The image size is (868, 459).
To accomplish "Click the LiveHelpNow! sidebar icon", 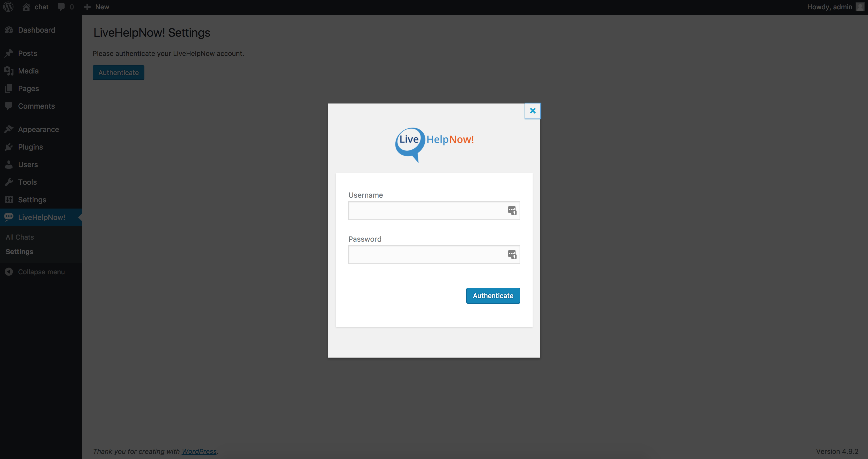I will tap(9, 217).
